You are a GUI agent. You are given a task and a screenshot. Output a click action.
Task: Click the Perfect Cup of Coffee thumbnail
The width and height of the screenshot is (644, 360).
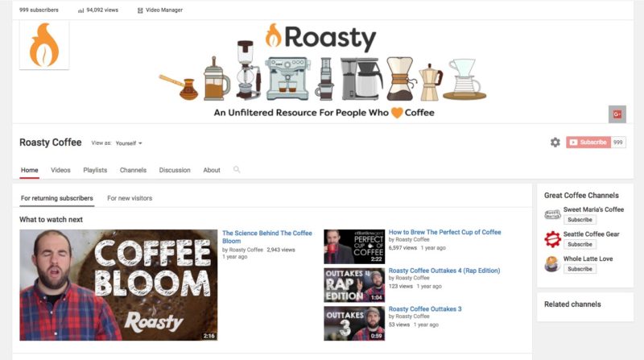click(354, 246)
